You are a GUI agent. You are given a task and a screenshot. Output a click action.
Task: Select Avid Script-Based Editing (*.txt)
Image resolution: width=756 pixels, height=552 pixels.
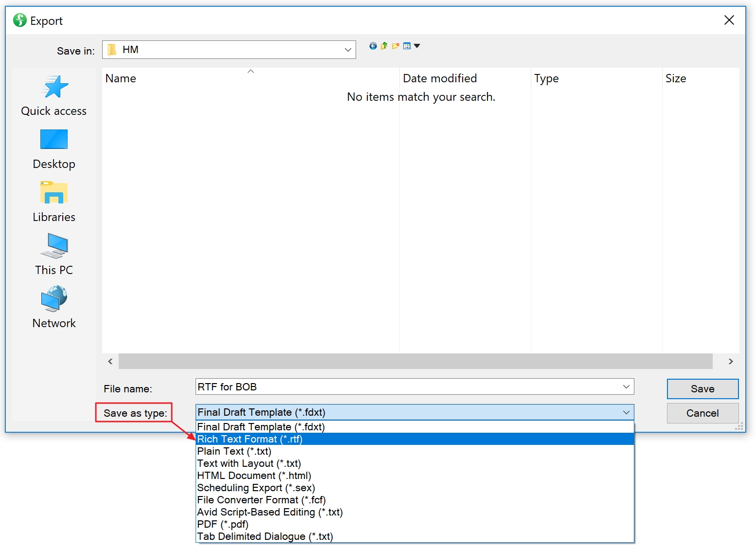[415, 512]
